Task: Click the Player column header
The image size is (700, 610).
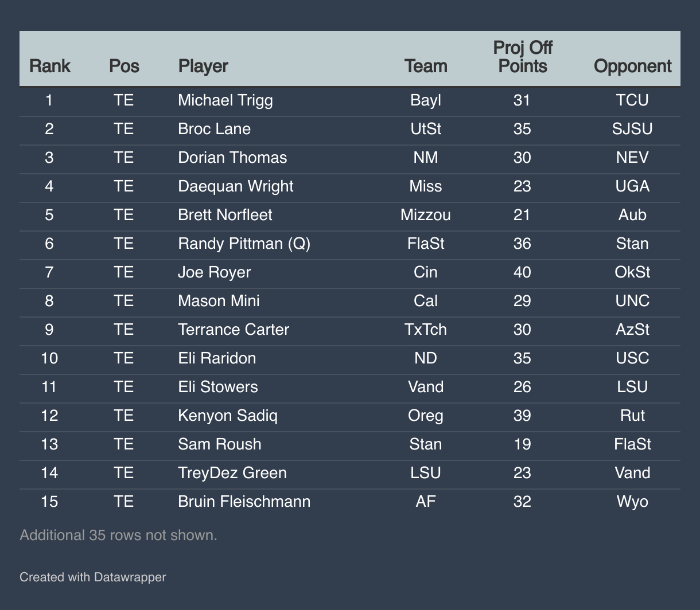Action: pyautogui.click(x=203, y=66)
